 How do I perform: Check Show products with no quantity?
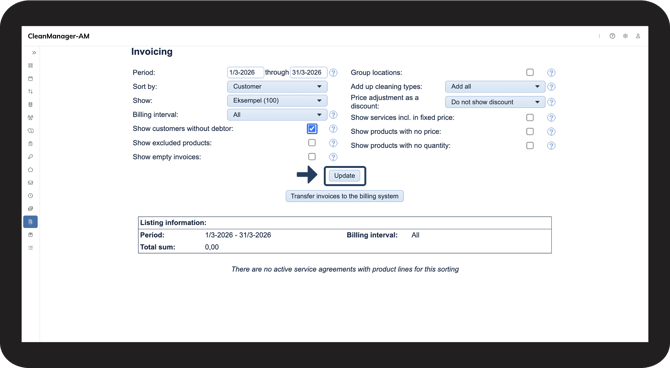click(530, 145)
